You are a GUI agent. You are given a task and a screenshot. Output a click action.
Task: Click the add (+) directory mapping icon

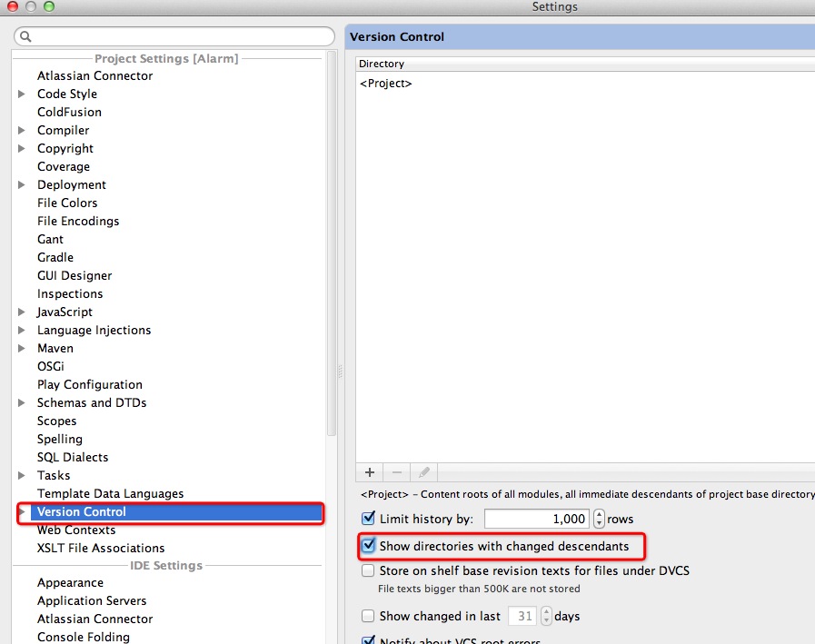tap(369, 472)
